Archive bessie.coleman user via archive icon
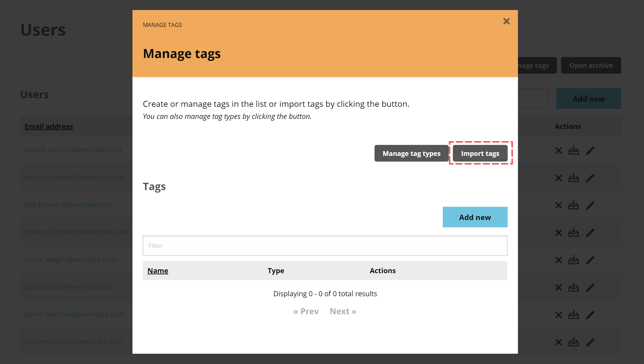The width and height of the screenshot is (644, 364). 573,178
